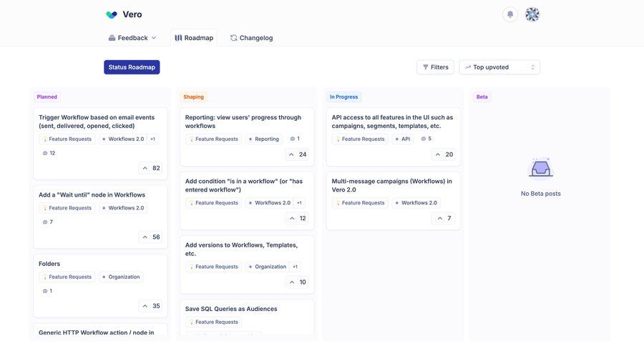Click comment count 12 on Trigger Workflow card
This screenshot has width=644, height=346.
point(49,153)
